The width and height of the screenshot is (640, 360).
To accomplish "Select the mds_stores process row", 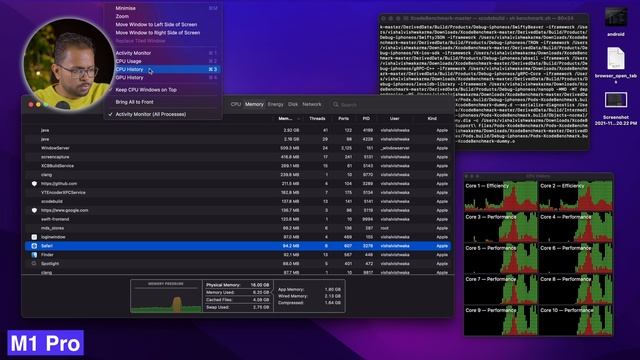I will coord(238,228).
